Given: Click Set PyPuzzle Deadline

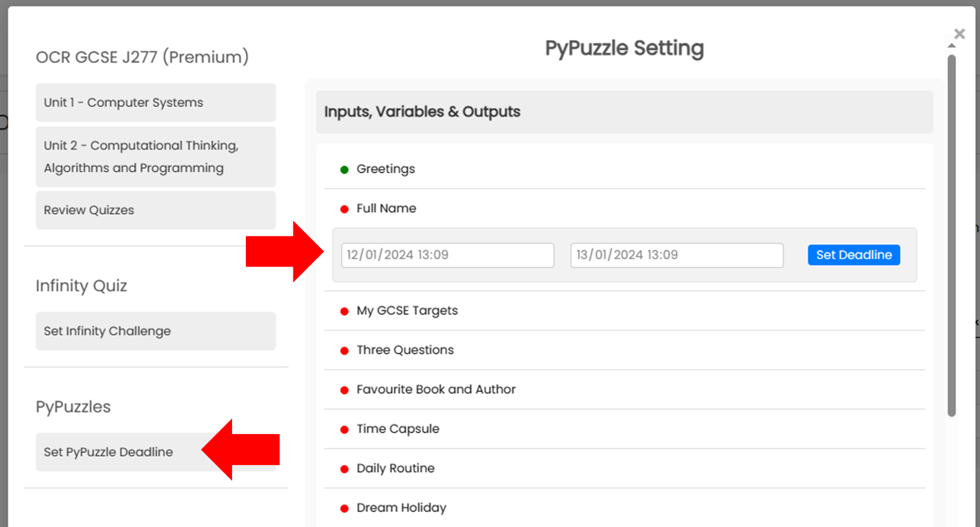Looking at the screenshot, I should pos(156,452).
